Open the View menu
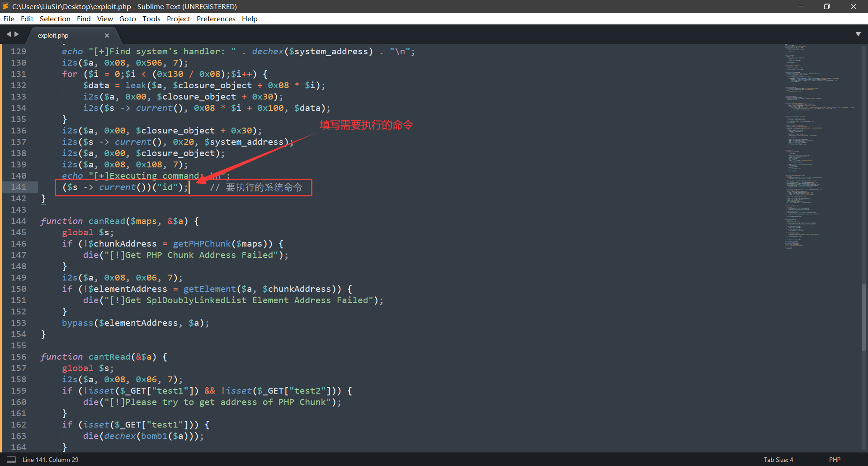 [x=105, y=19]
